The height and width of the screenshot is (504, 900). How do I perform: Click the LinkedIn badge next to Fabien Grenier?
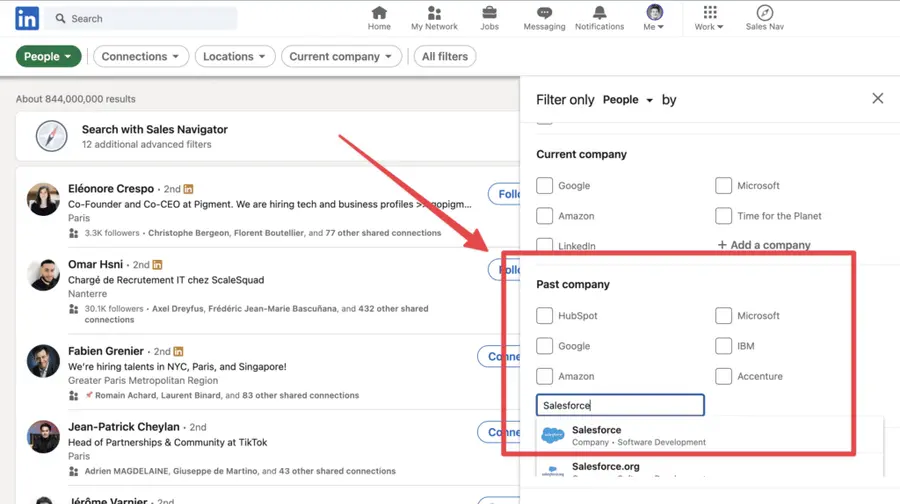[x=178, y=351]
